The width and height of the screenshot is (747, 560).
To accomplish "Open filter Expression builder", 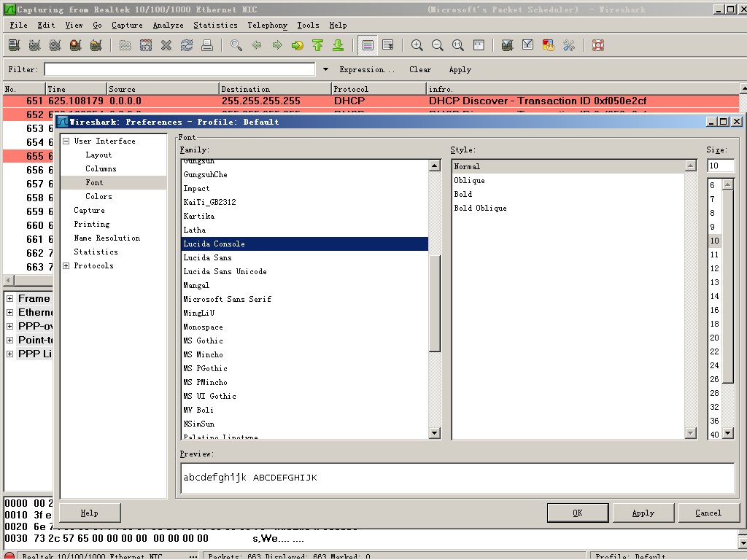I will [367, 69].
